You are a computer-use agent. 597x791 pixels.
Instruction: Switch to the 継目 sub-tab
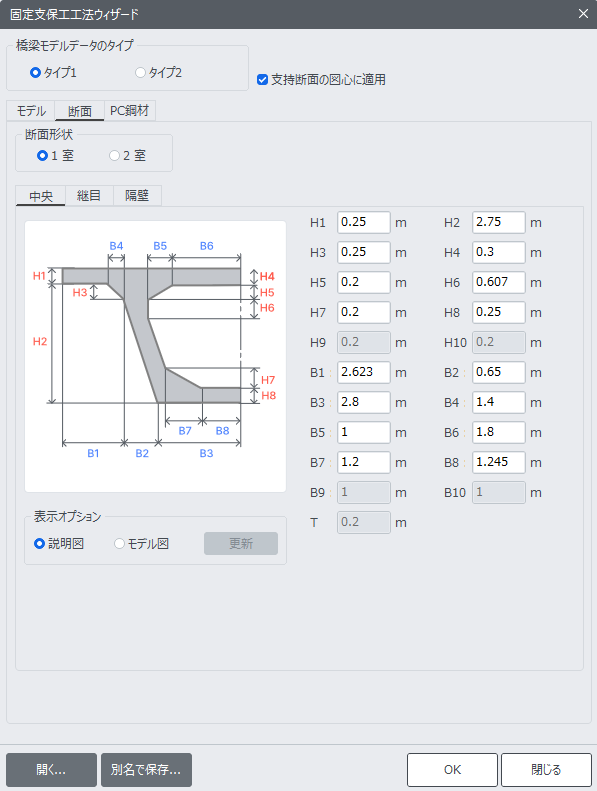(x=89, y=196)
